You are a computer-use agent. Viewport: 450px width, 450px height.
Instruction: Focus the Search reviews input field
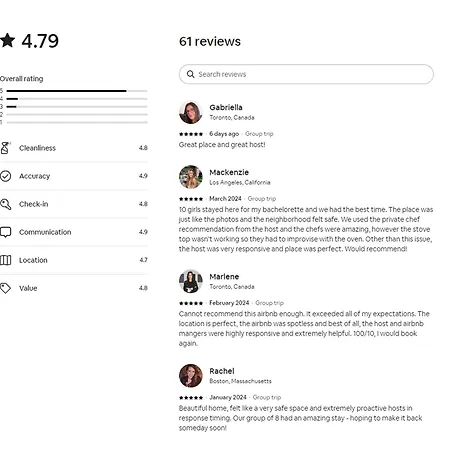[306, 74]
